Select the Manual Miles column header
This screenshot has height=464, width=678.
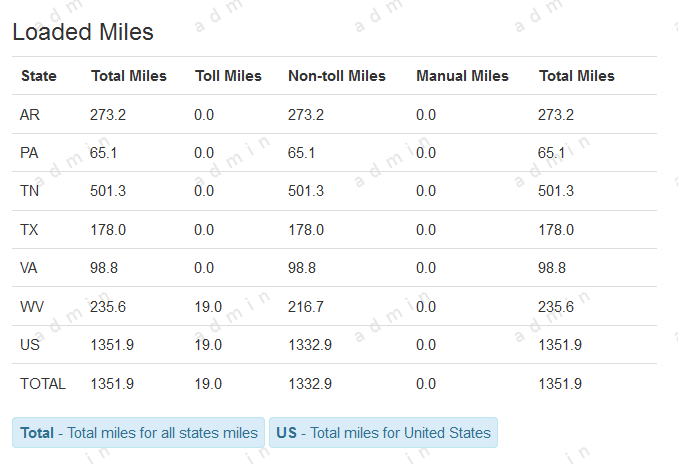tap(462, 76)
